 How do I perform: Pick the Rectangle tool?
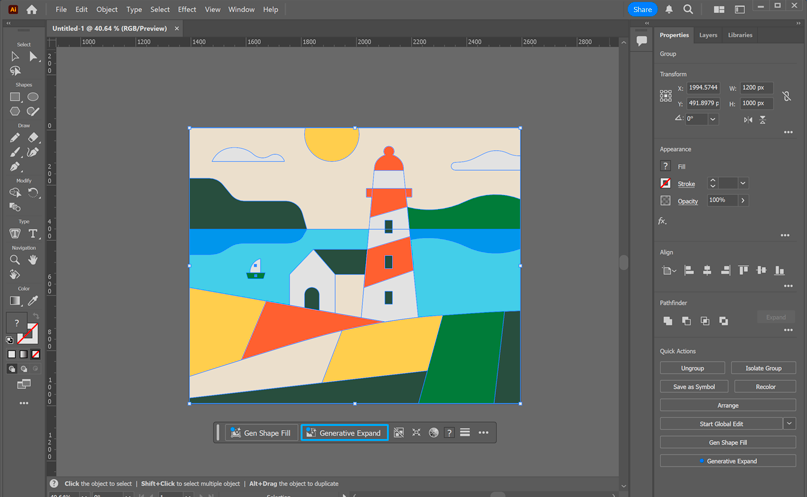tap(15, 97)
